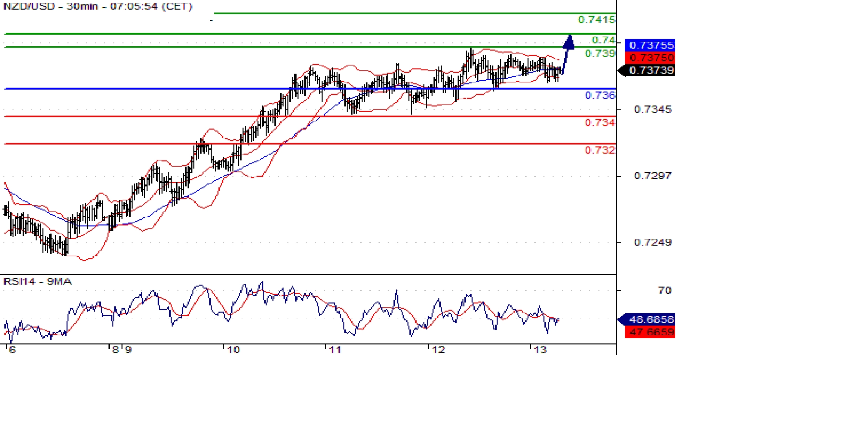
Task: Click date label 13 on time axis
Action: [540, 350]
